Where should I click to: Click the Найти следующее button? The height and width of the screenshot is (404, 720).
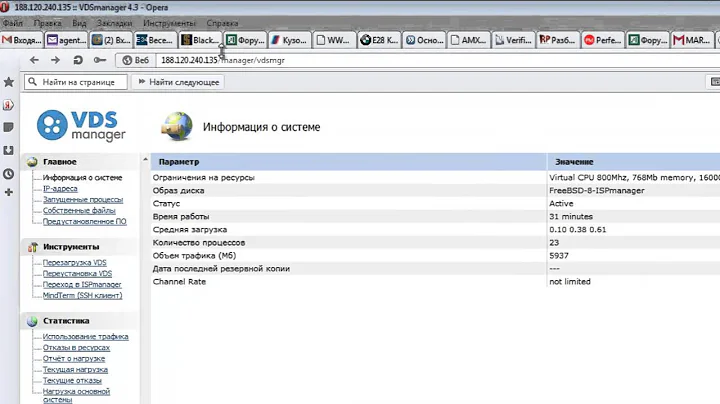pos(179,82)
